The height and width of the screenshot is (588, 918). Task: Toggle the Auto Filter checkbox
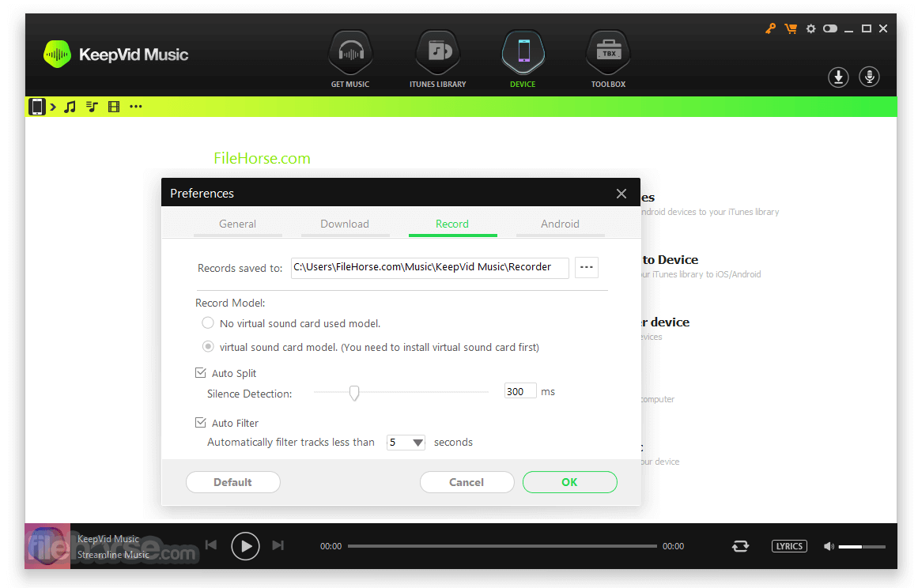pos(201,422)
